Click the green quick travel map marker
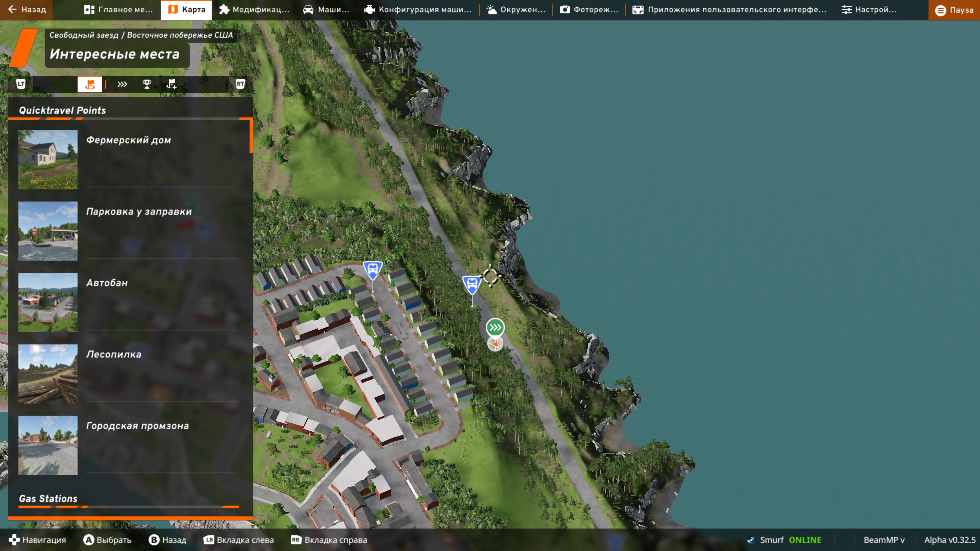Viewport: 980px width, 551px height. pos(495,327)
